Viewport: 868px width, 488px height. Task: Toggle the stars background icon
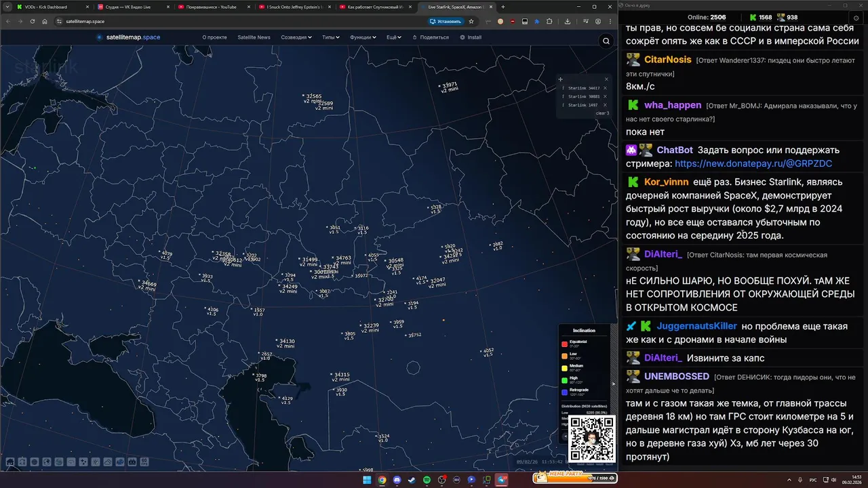click(x=83, y=462)
